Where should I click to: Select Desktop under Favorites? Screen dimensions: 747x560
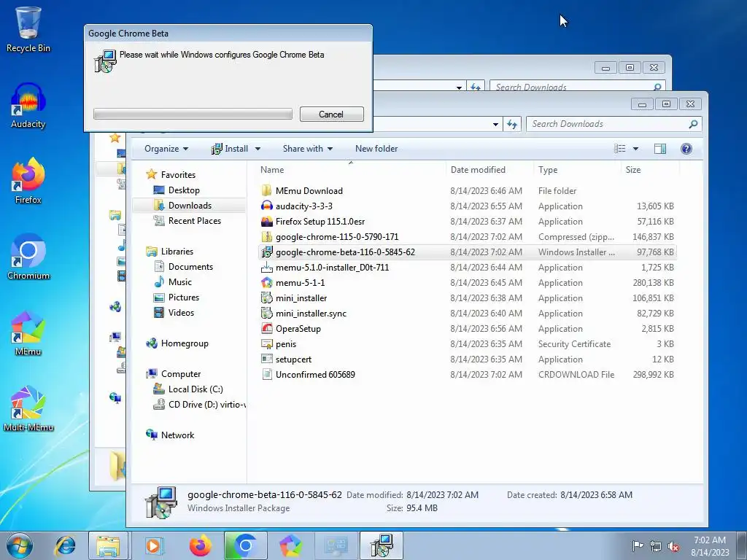[x=184, y=190]
